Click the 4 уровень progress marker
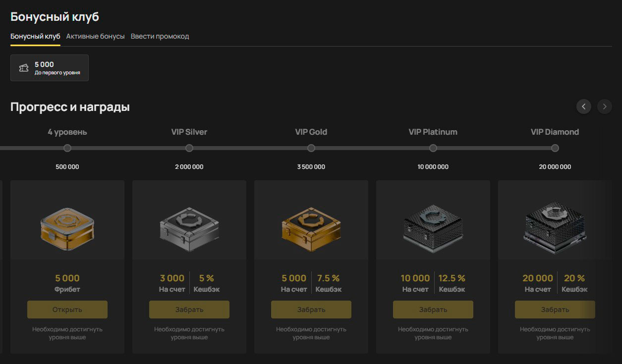The image size is (622, 364). 67,148
